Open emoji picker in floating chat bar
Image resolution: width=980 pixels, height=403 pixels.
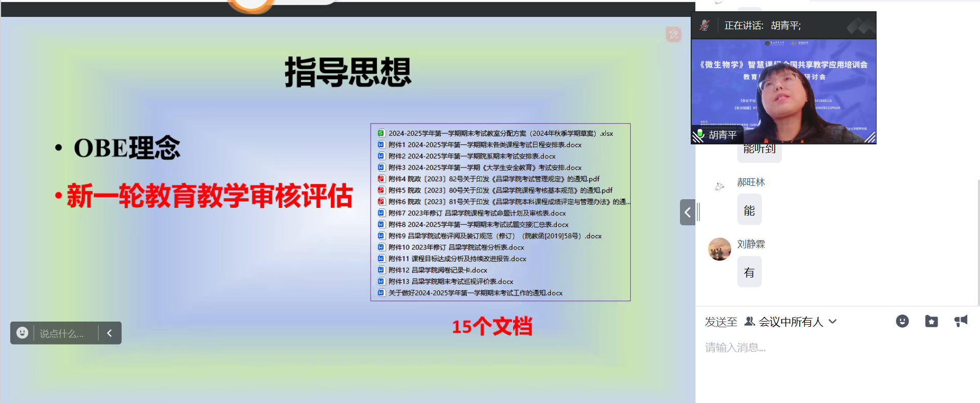23,333
